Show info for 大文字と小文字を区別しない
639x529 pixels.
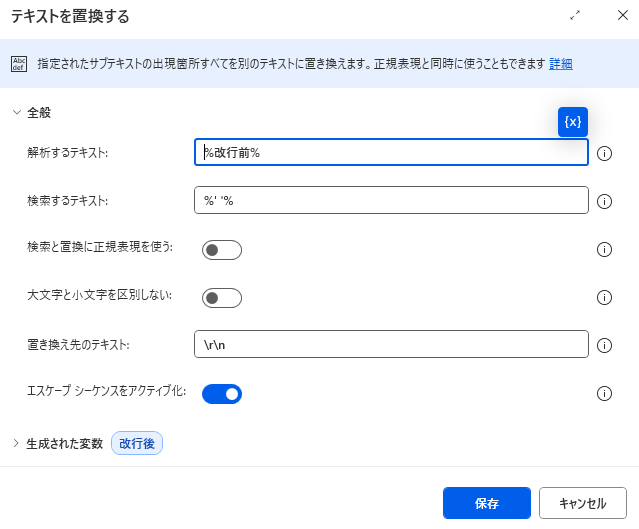point(604,297)
